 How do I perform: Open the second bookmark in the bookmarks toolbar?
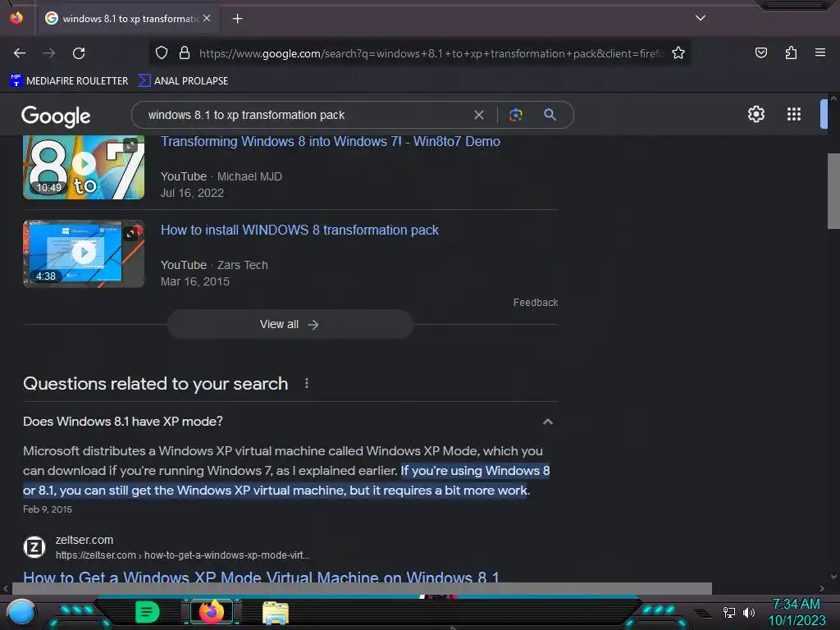pos(183,81)
